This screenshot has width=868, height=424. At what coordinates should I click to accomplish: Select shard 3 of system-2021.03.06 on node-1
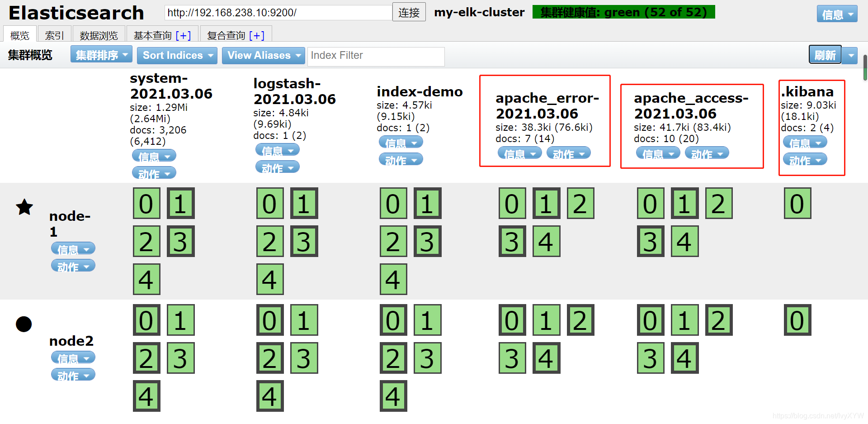point(181,241)
